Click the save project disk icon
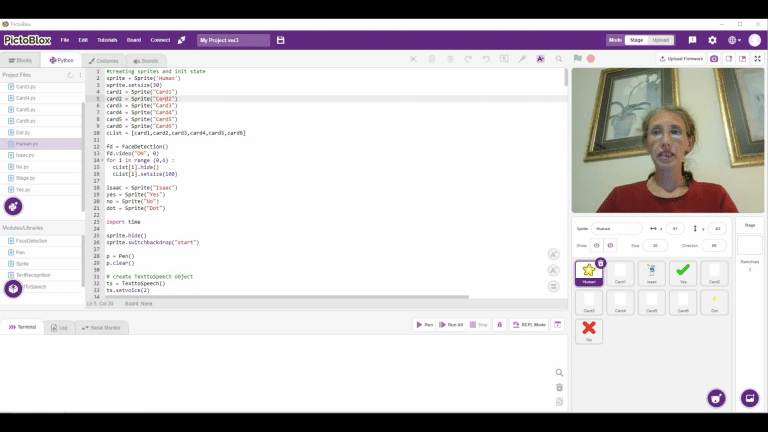The image size is (768, 432). [281, 40]
